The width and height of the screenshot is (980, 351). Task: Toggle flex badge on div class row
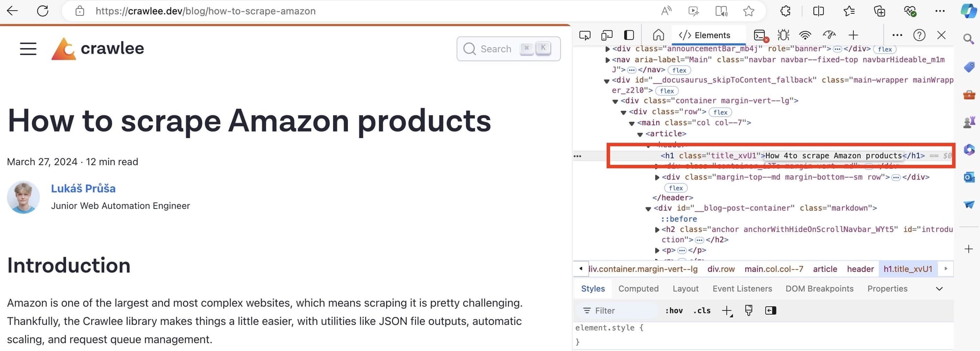point(720,112)
